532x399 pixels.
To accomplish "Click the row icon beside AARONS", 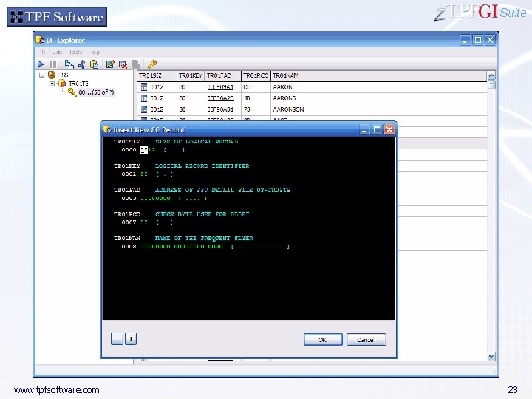I will point(144,98).
